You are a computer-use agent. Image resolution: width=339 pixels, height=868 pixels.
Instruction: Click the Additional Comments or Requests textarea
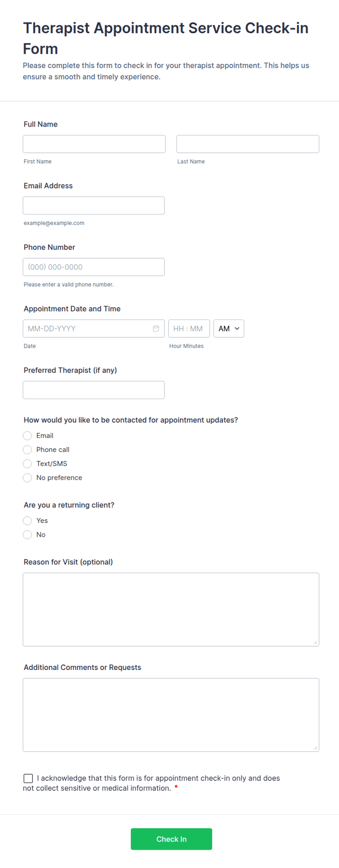pos(171,715)
